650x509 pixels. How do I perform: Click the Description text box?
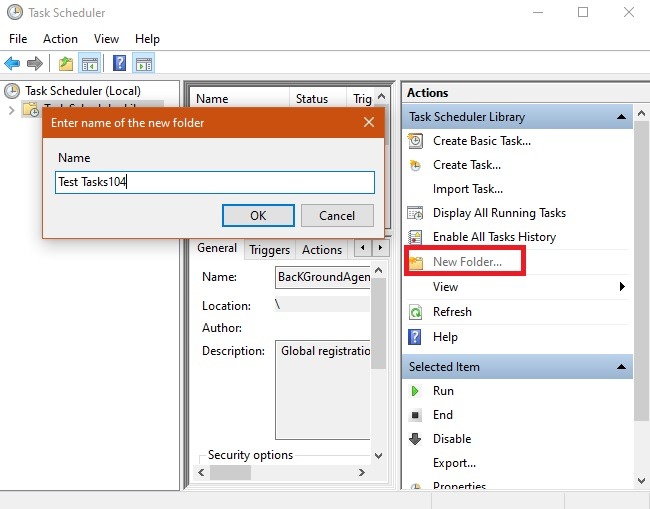pyautogui.click(x=323, y=390)
